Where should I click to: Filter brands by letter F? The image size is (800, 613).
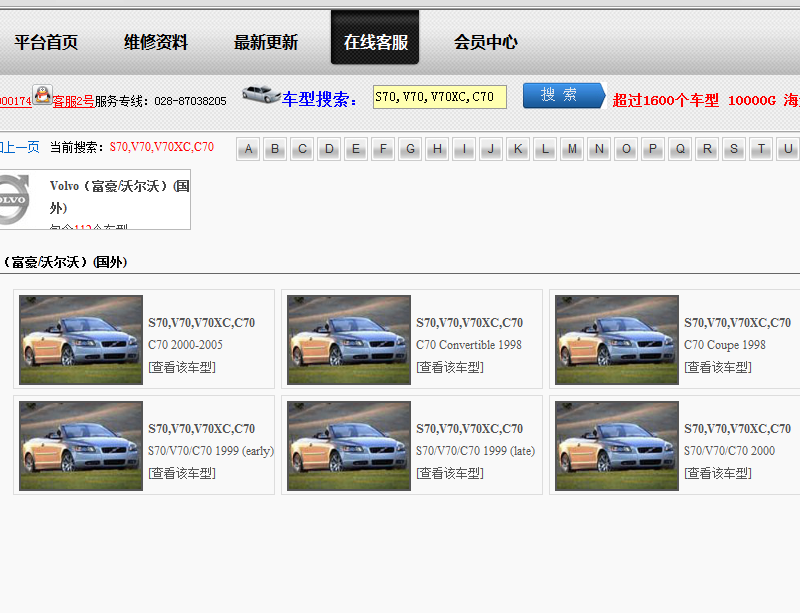point(383,149)
